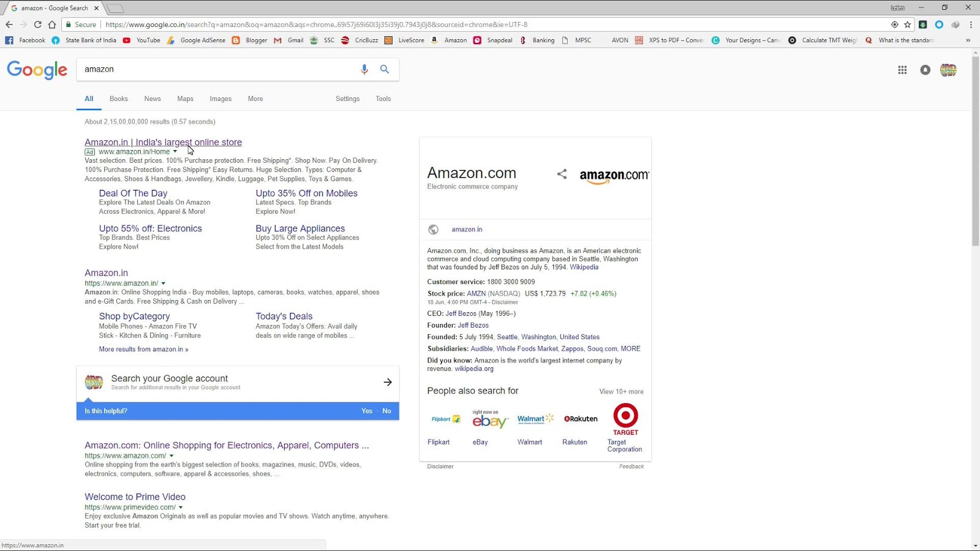This screenshot has height=551, width=980.
Task: Click the arrow on Search your Google account
Action: 388,382
